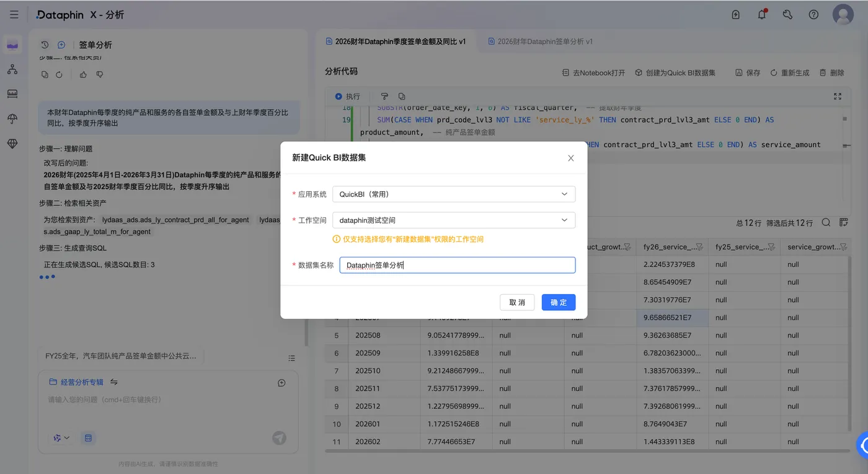Select the purple analysis icon in left sidebar
Image resolution: width=868 pixels, height=474 pixels.
tap(12, 45)
